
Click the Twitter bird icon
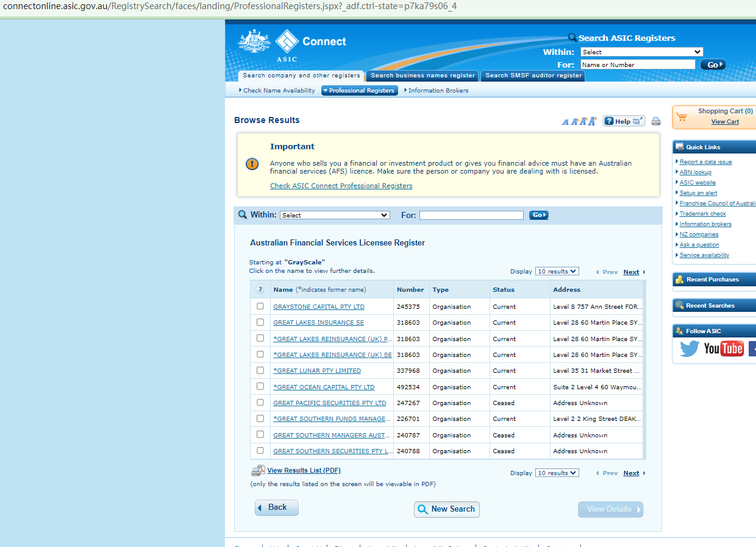[x=690, y=348]
